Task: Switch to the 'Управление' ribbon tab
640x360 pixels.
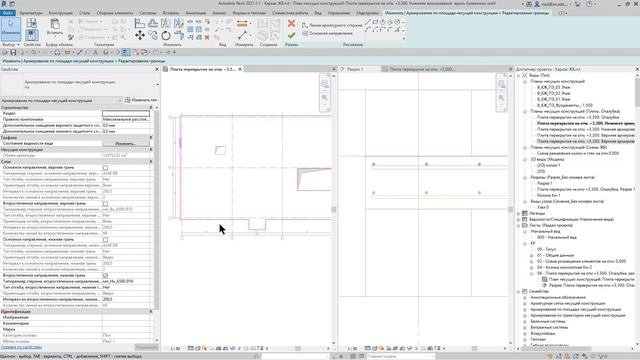Action: click(x=338, y=13)
